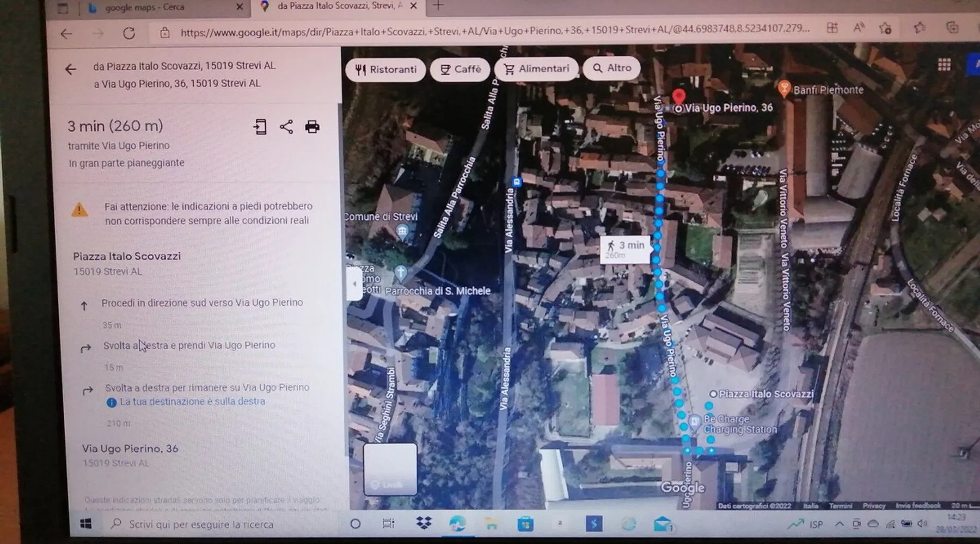Viewport: 980px width, 544px height.
Task: Click the 3 min (260 m) route summary
Action: pos(115,126)
